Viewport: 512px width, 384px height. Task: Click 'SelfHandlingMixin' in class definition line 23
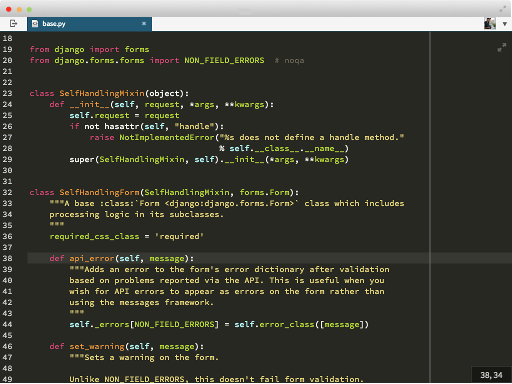102,93
